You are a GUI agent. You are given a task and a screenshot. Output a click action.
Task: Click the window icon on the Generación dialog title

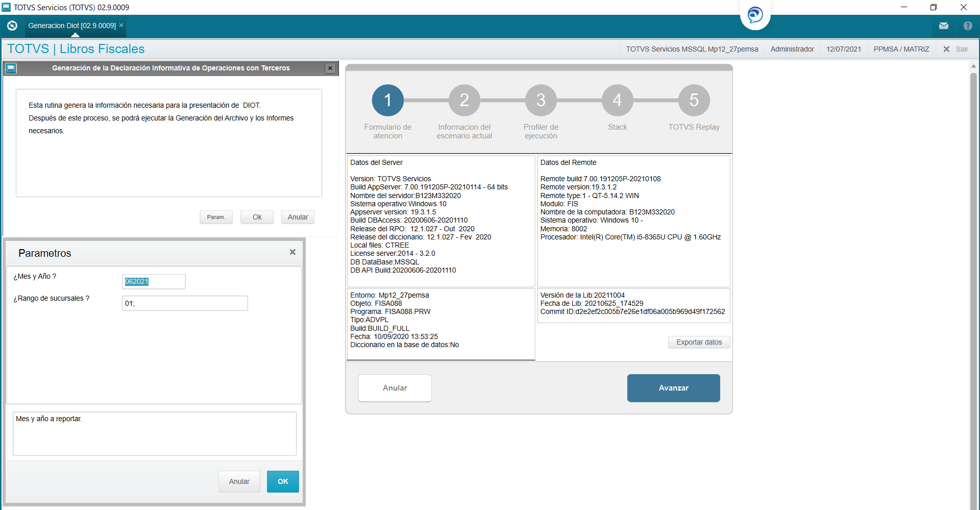click(x=11, y=68)
